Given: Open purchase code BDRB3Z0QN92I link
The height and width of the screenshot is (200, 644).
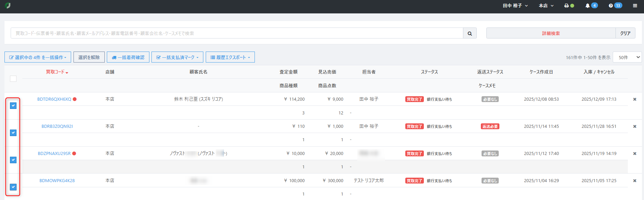Looking at the screenshot, I should [57, 126].
